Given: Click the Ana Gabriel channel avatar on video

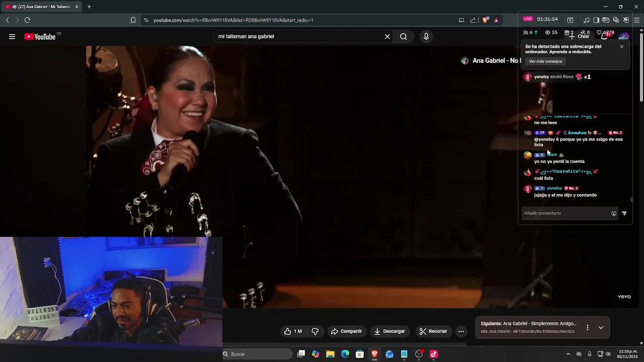Looking at the screenshot, I should 465,61.
